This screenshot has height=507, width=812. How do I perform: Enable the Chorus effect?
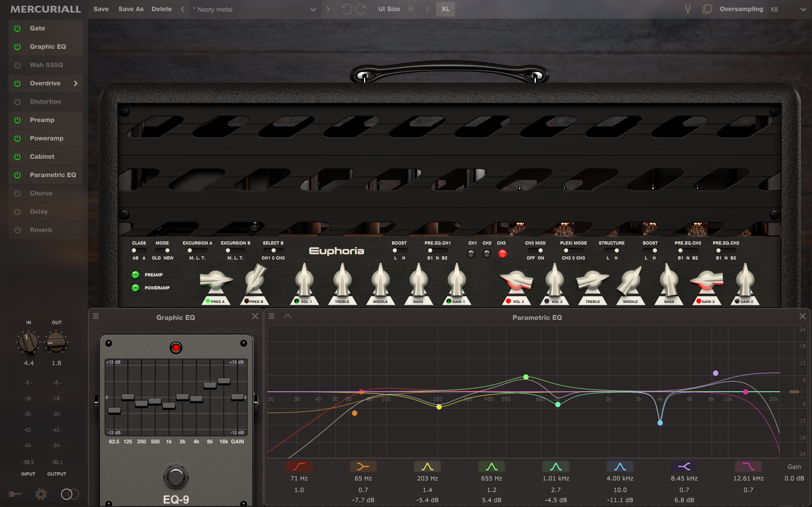(18, 193)
